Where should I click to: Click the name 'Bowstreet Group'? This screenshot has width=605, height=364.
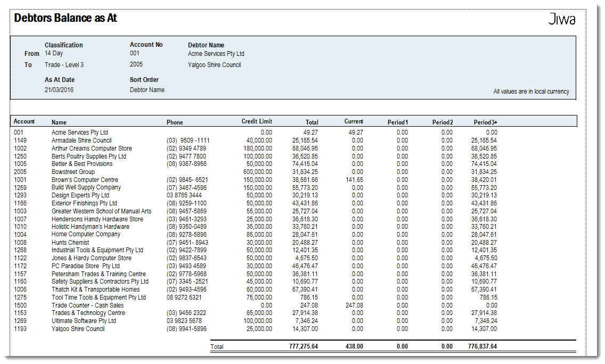[x=73, y=172]
